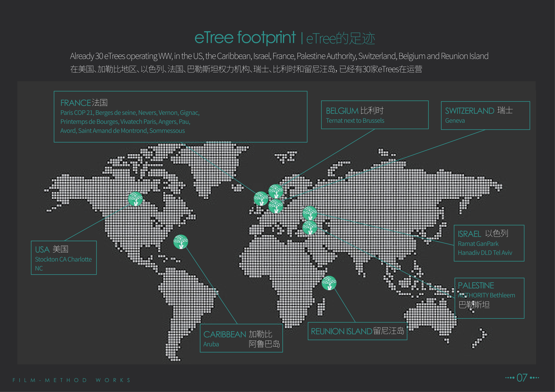Click 'Paris COP 21, Berges de seine' line
The width and height of the screenshot is (555, 392).
(130, 113)
